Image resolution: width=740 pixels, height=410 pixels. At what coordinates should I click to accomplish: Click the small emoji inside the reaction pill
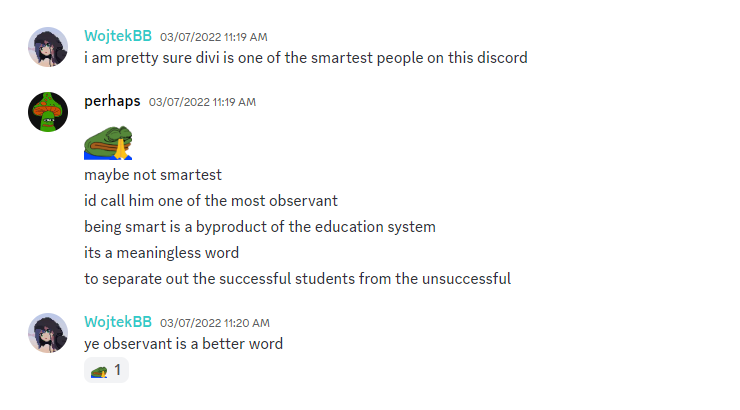click(99, 371)
